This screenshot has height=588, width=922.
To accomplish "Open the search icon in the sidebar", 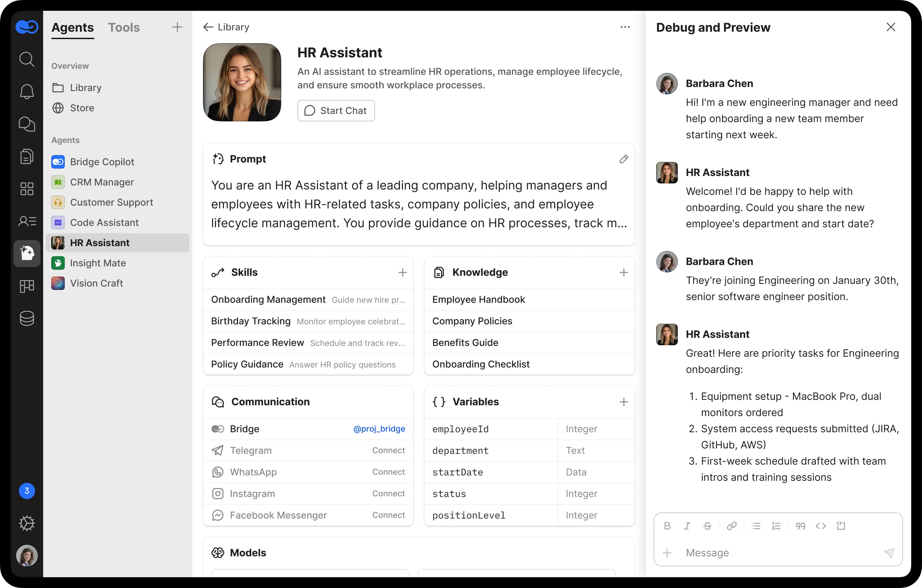I will [26, 59].
